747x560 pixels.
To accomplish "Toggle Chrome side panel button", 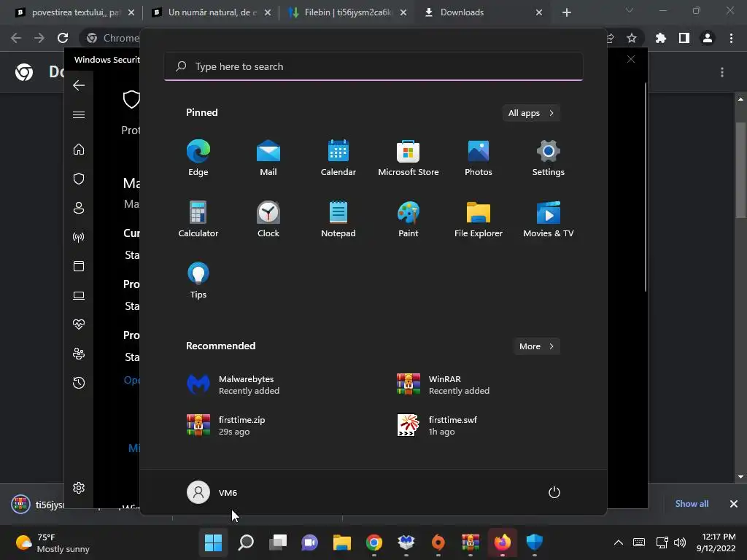I will click(684, 38).
